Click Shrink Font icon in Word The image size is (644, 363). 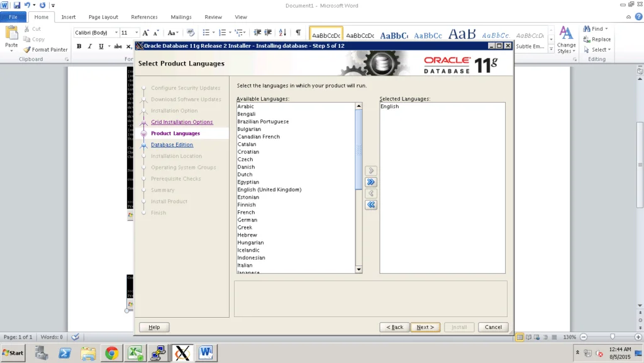[x=156, y=33]
